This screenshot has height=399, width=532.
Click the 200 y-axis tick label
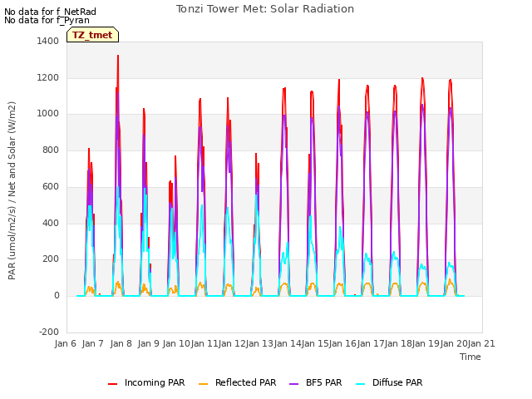51,259
